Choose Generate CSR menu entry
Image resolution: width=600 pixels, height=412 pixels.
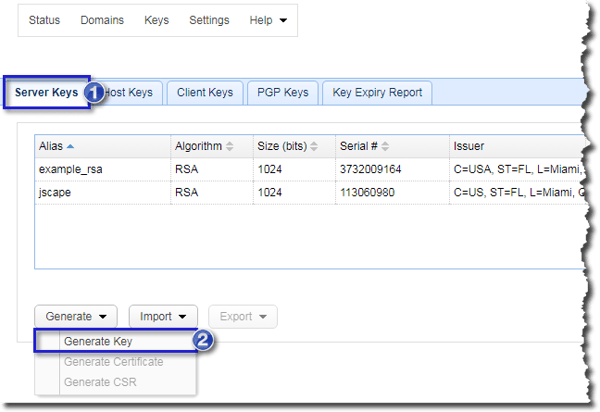click(115, 382)
